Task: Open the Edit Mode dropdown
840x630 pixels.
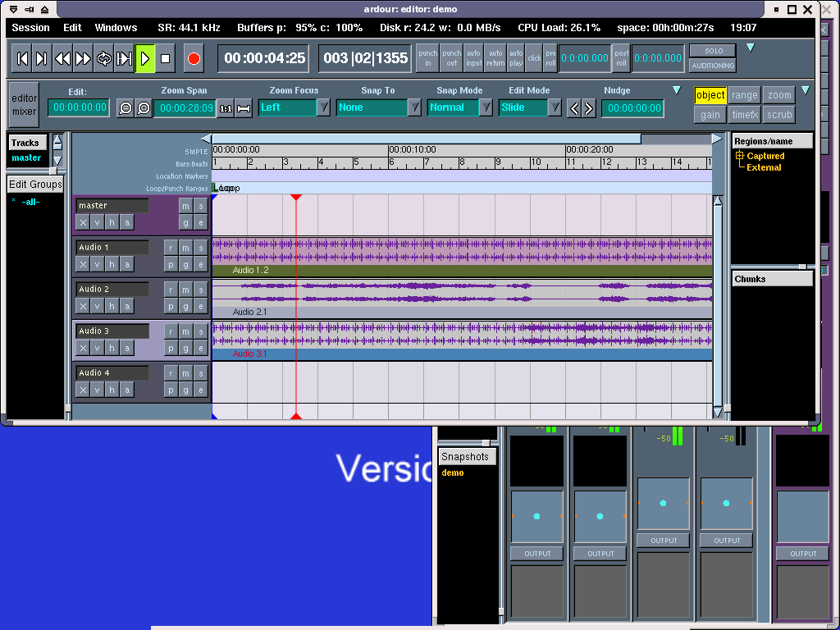Action: click(x=555, y=107)
